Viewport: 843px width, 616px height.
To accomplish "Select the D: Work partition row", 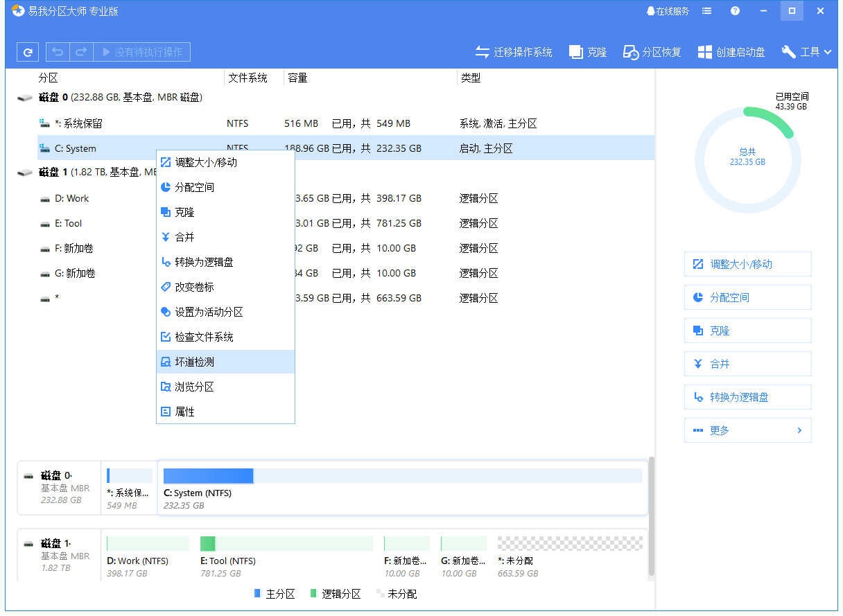I will pos(345,198).
